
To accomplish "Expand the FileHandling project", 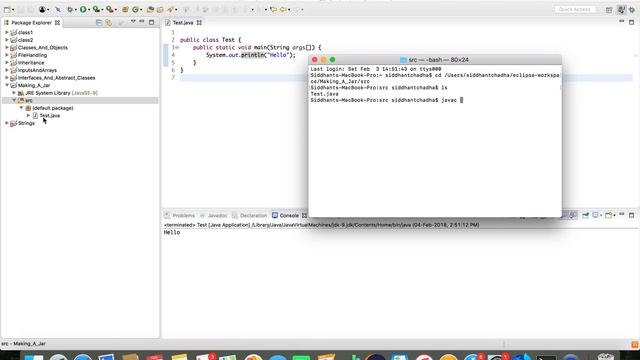I will pyautogui.click(x=7, y=55).
